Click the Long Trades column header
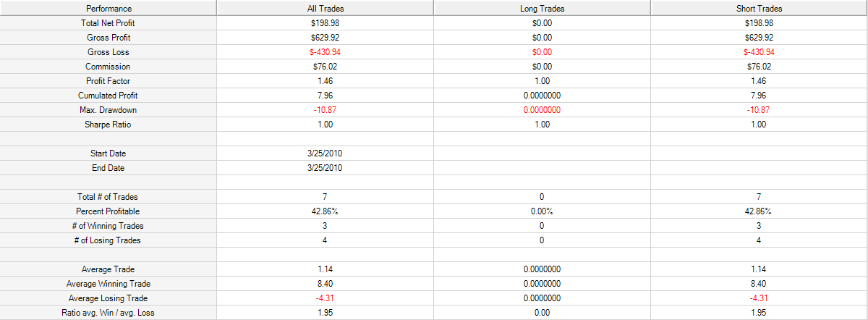Viewport: 868px width, 320px height. click(x=542, y=9)
